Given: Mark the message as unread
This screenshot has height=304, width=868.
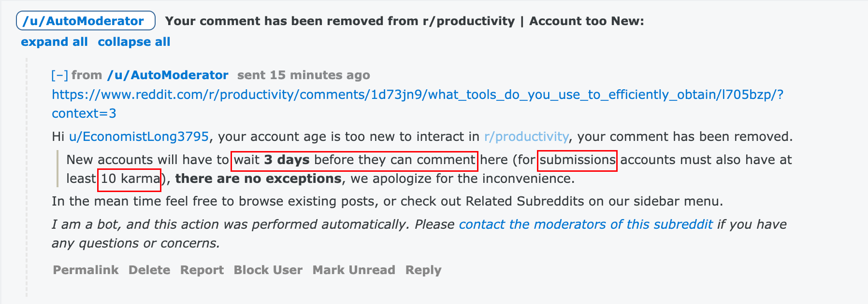Looking at the screenshot, I should (x=354, y=270).
